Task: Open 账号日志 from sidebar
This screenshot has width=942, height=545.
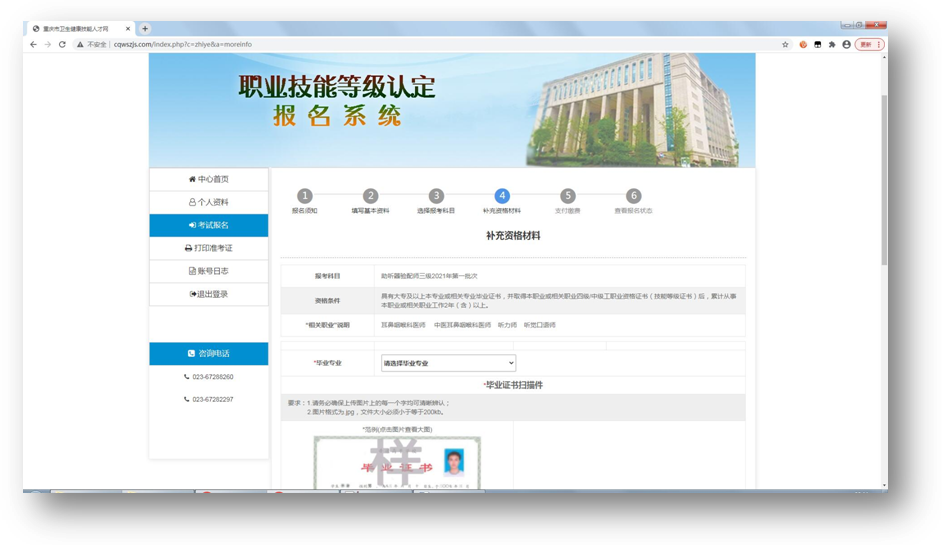Action: 209,271
